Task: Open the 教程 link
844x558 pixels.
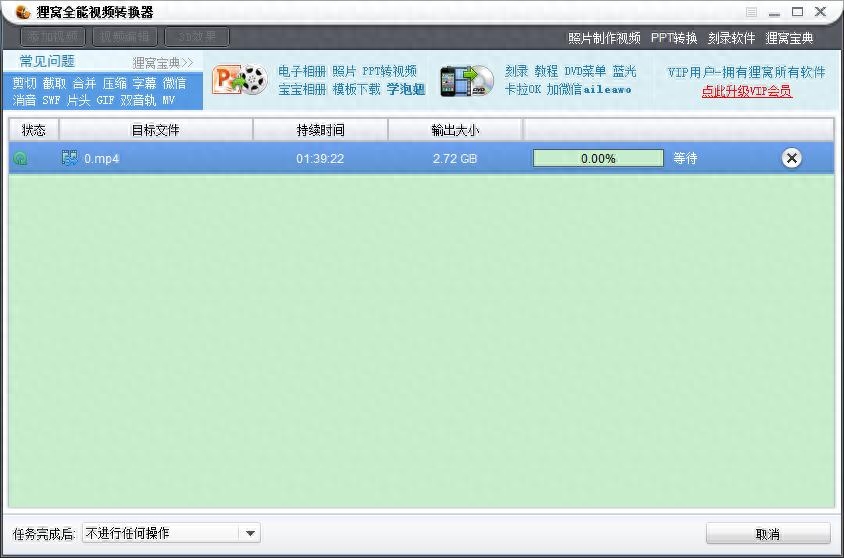Action: pos(546,71)
